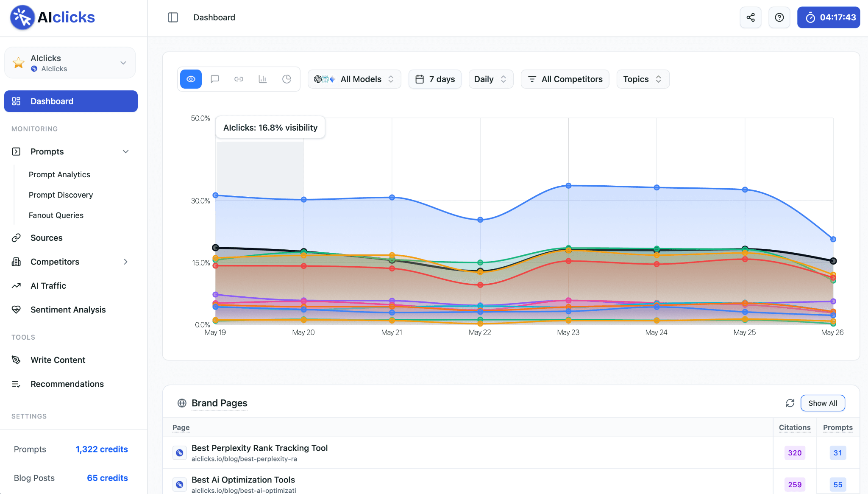Open Fanout Queries
The image size is (868, 494).
click(56, 215)
